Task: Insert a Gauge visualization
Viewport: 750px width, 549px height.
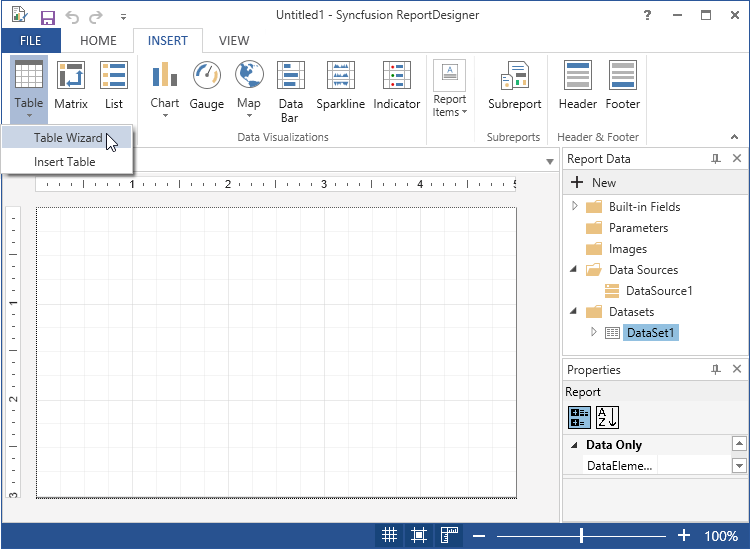Action: pos(207,85)
